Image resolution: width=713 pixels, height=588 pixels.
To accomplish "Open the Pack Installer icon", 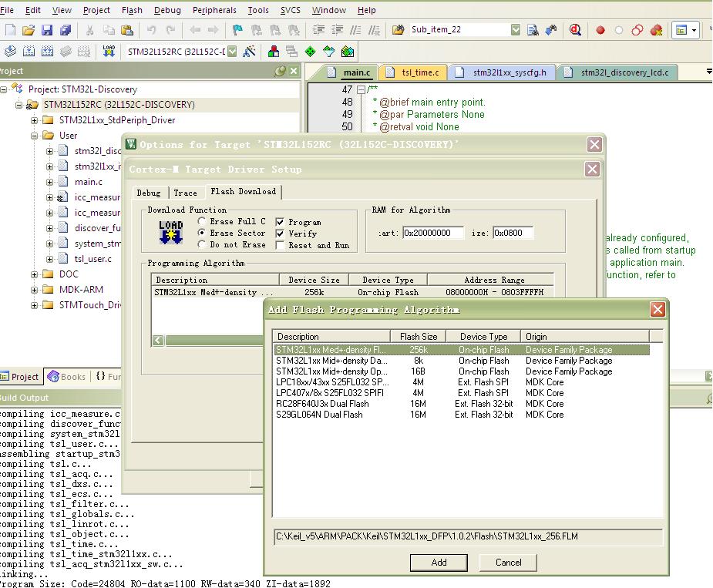I will 348,52.
